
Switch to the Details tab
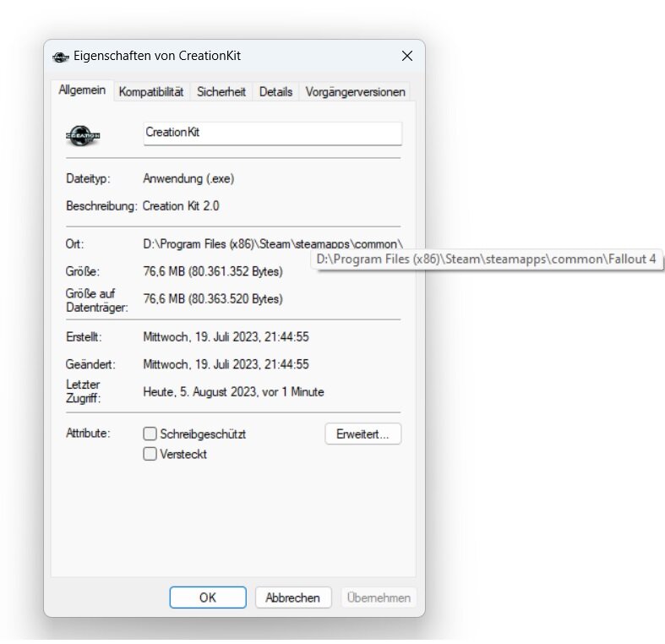[275, 91]
